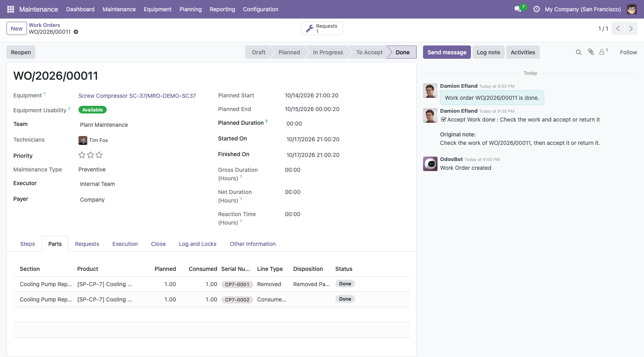The width and height of the screenshot is (644, 357).
Task: Open the Reporting menu
Action: [x=222, y=9]
